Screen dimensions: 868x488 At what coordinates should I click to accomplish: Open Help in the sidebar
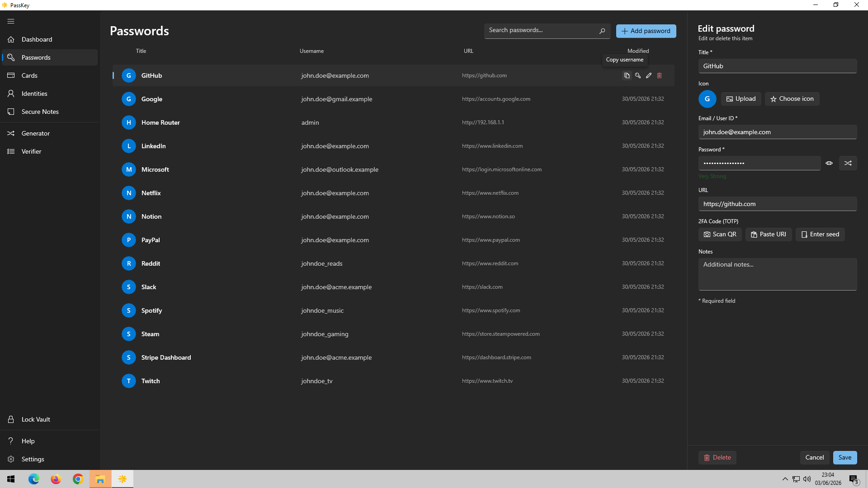coord(50,441)
